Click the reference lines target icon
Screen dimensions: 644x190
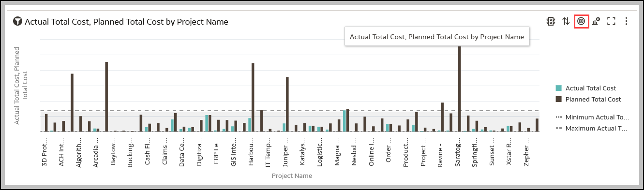pos(582,21)
